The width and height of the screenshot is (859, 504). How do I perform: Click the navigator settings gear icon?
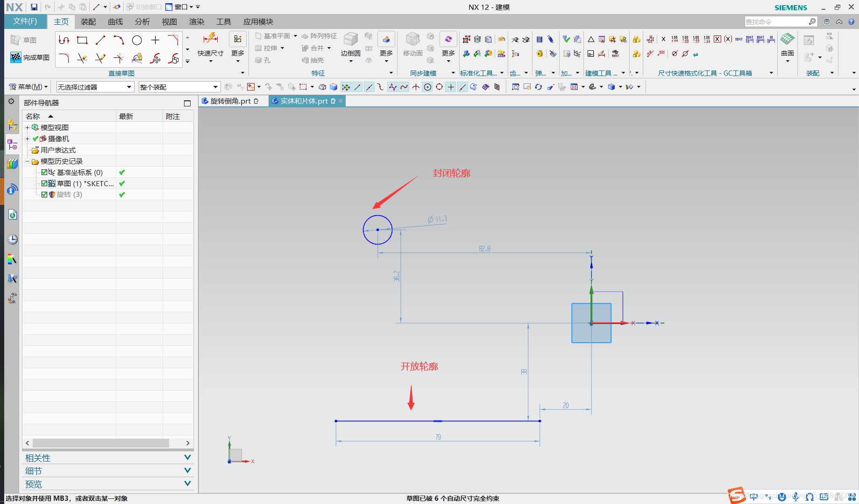click(11, 102)
